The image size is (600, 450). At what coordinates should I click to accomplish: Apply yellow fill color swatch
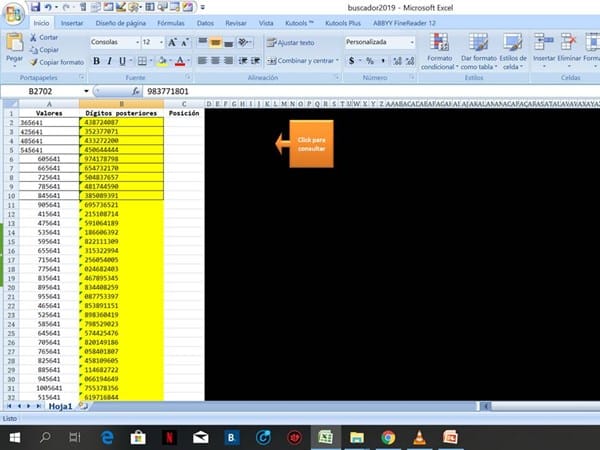(162, 61)
